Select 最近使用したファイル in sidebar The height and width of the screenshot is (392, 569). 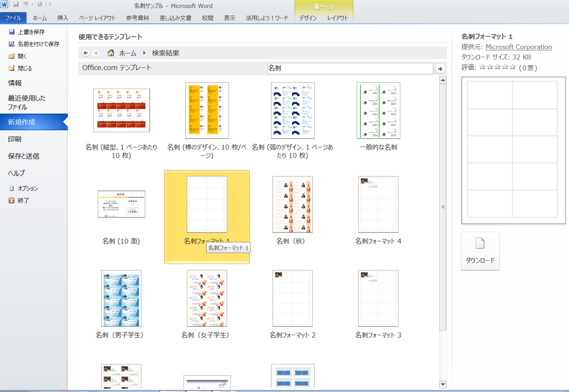(x=27, y=102)
